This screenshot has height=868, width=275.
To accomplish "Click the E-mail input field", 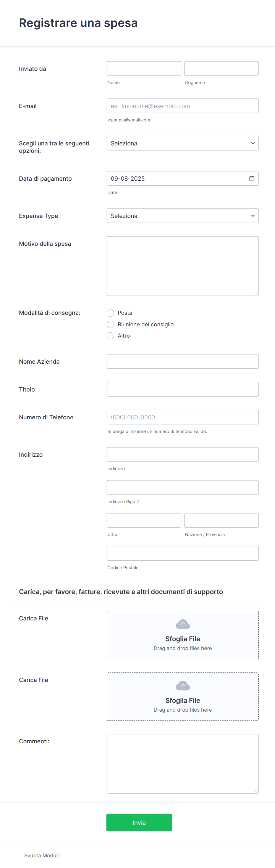I will 182,106.
